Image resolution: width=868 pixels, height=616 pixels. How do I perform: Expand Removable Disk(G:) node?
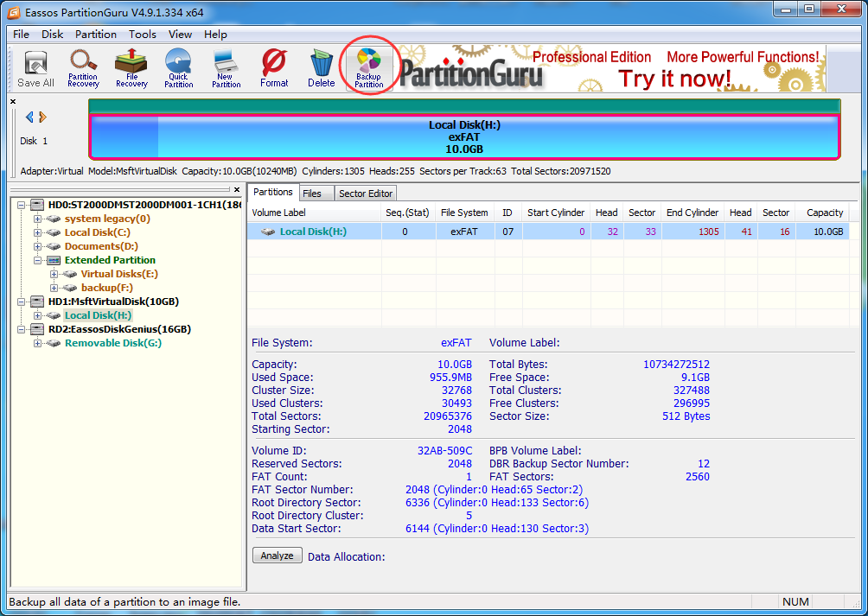pyautogui.click(x=38, y=343)
